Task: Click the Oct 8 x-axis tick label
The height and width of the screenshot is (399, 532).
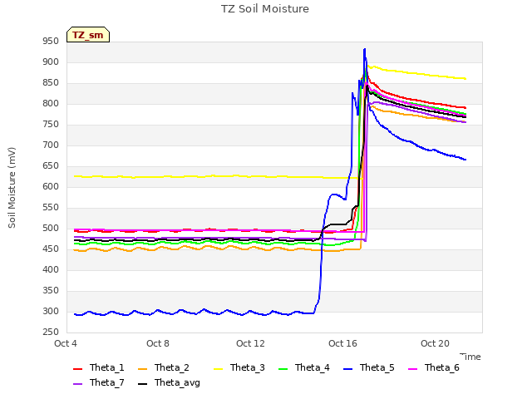Action: [x=158, y=343]
